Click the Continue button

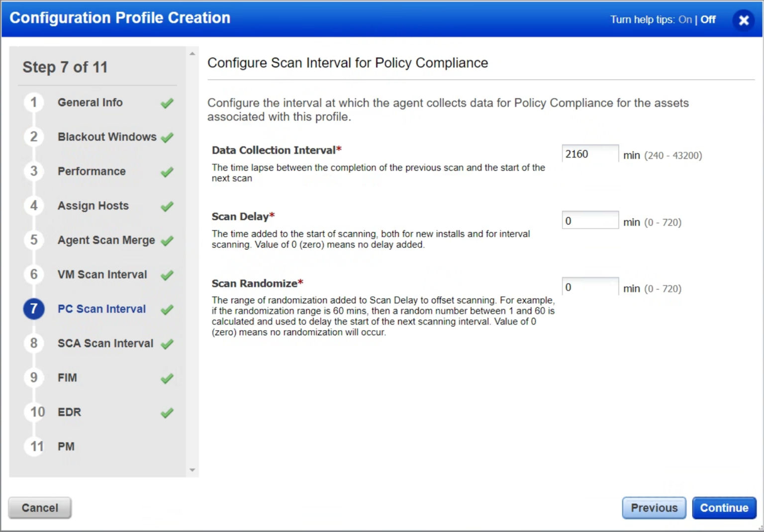pyautogui.click(x=724, y=508)
